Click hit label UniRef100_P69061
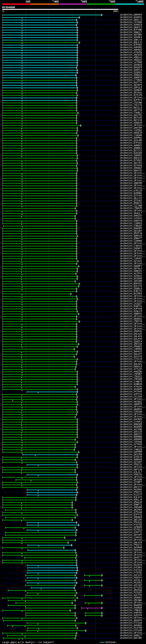146x644 pixels. 131,550
